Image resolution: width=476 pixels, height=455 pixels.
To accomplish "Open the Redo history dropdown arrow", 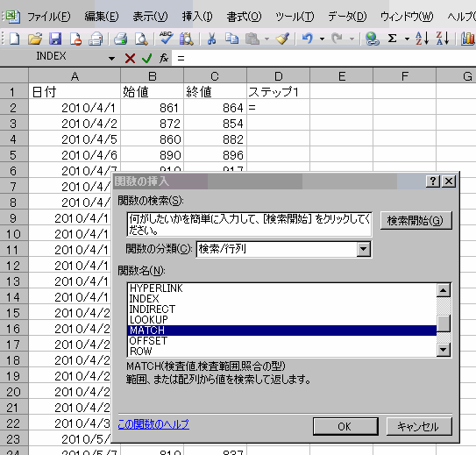I will (x=352, y=39).
